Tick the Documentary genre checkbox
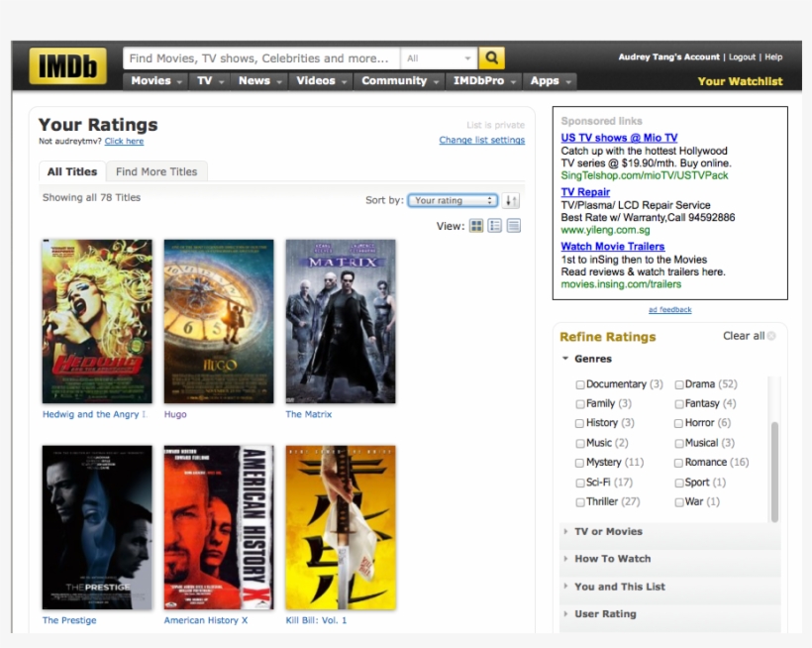Screen dimensions: 812x648 (x=580, y=384)
